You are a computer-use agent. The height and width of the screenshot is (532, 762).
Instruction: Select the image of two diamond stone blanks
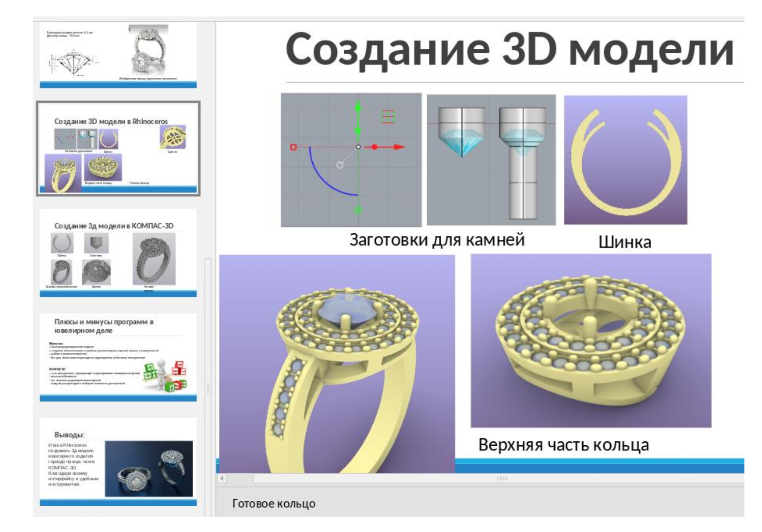tap(491, 160)
